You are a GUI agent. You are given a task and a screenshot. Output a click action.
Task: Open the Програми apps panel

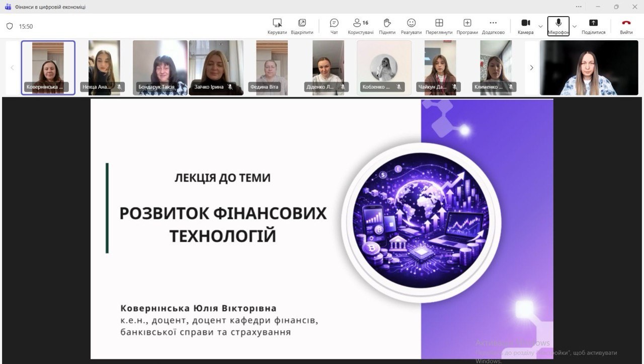[x=467, y=26]
